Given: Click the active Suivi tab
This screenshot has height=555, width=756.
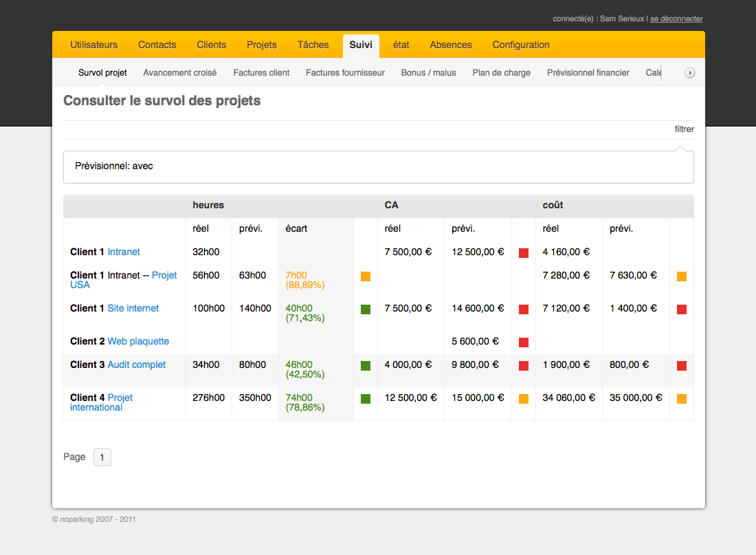Looking at the screenshot, I should (x=361, y=45).
